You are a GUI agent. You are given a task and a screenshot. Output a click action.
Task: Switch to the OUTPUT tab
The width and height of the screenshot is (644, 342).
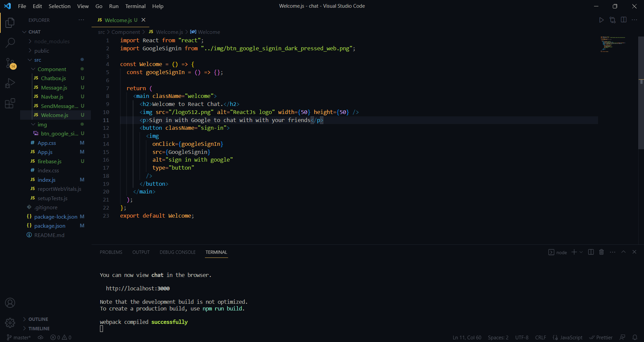click(x=141, y=252)
